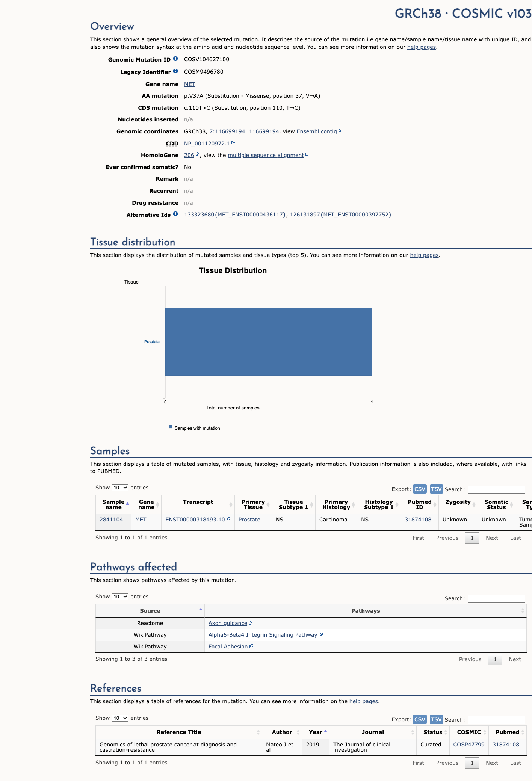This screenshot has width=532, height=781.
Task: Open alternative ID 133323680 MET_ENST00000436117
Action: click(x=235, y=215)
